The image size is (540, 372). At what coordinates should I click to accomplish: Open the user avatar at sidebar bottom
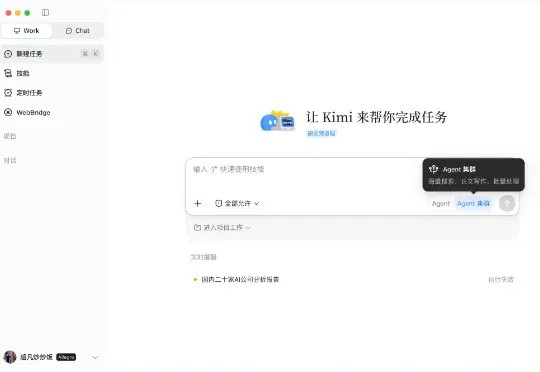coord(10,357)
